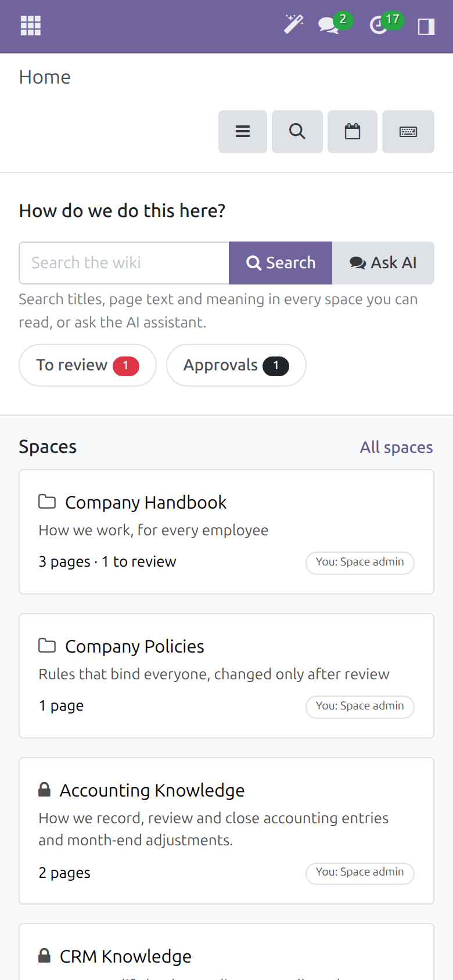Click the keyboard shortcuts button

coord(408,132)
